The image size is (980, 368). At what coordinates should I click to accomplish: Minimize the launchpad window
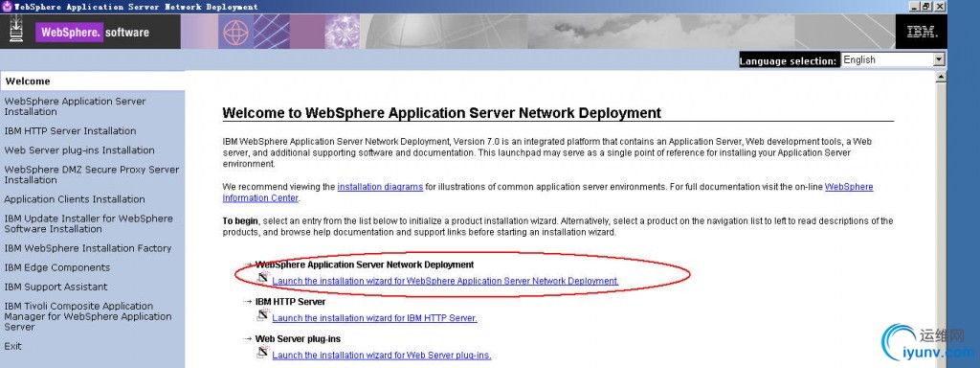coord(915,7)
